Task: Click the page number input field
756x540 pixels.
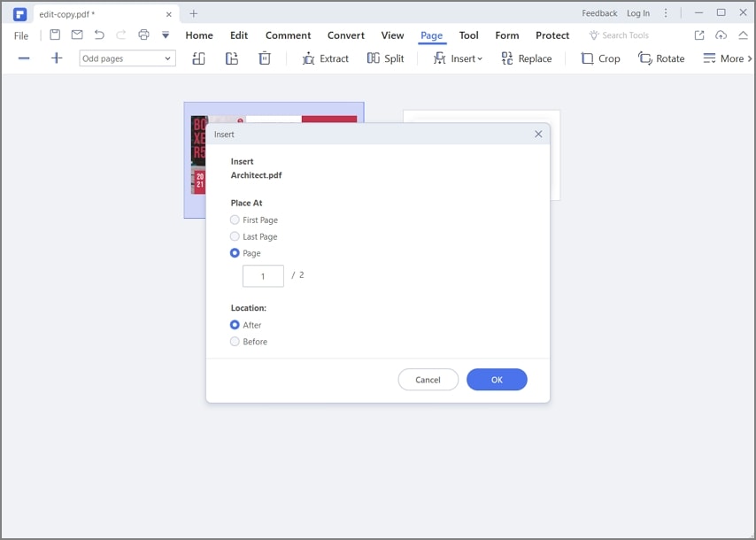Action: (x=263, y=276)
